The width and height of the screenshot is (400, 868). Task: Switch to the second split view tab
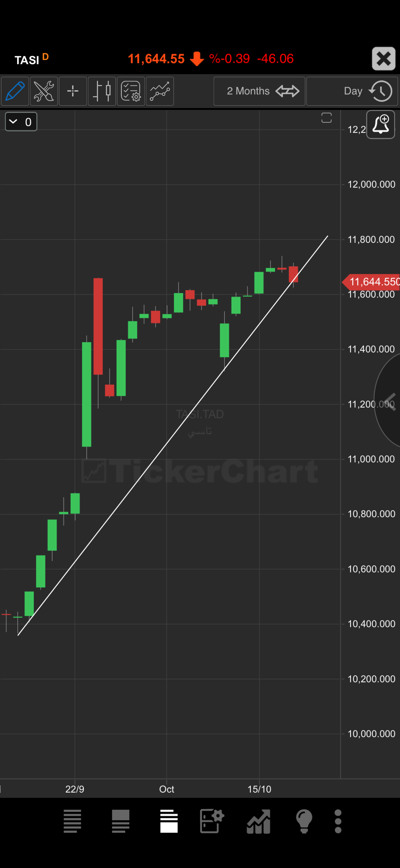click(x=121, y=821)
